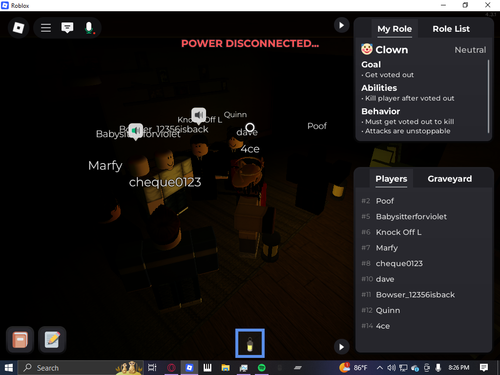Collapse the players panel with play arrow
Screen dimensions: 500x375
coord(341,347)
